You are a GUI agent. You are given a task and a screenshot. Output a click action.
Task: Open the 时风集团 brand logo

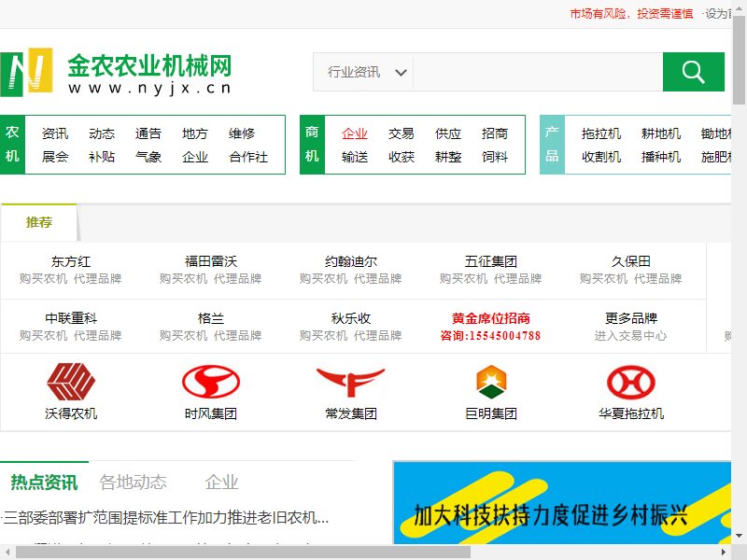211,382
